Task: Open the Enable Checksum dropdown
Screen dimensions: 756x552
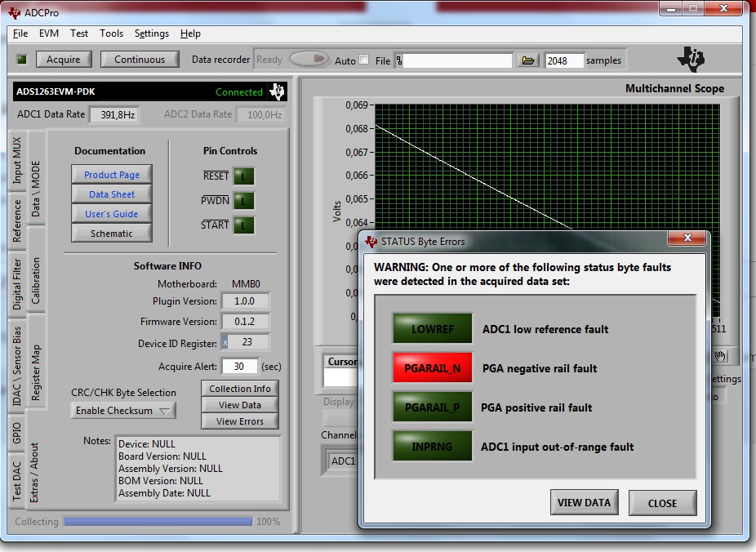Action: (122, 410)
